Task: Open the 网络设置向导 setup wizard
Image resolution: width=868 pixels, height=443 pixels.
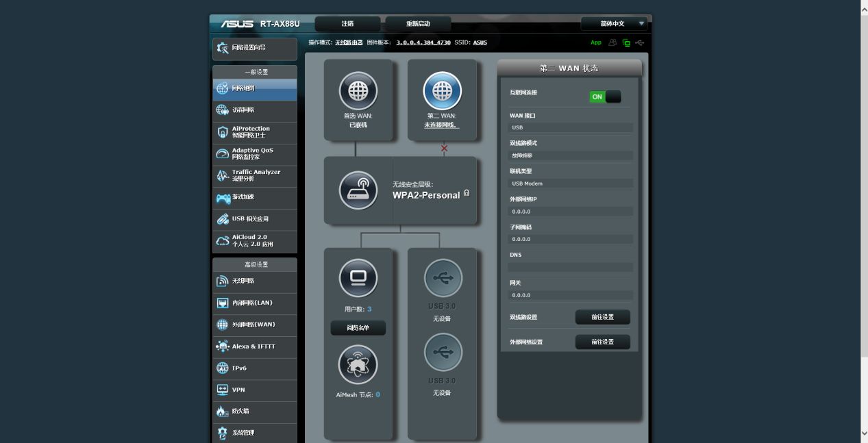Action: click(254, 49)
